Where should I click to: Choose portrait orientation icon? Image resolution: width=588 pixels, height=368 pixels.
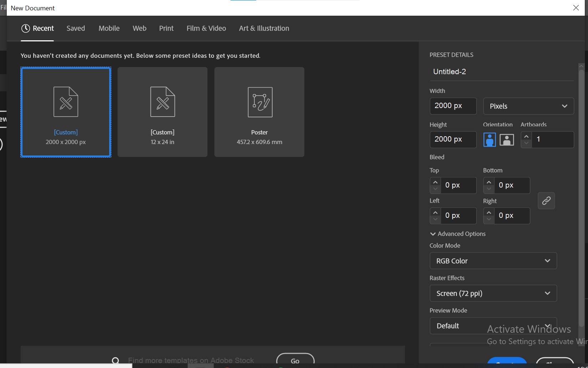[490, 140]
